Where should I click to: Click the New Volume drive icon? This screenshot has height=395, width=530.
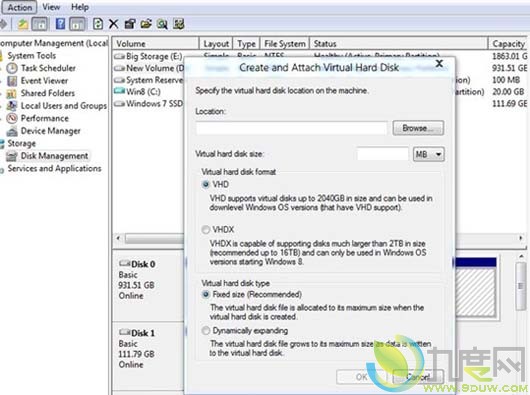point(119,69)
